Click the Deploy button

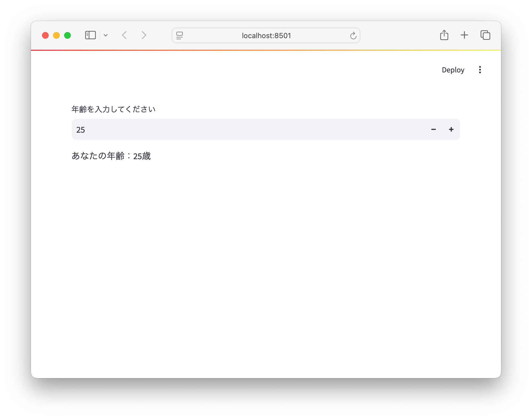[x=453, y=70]
